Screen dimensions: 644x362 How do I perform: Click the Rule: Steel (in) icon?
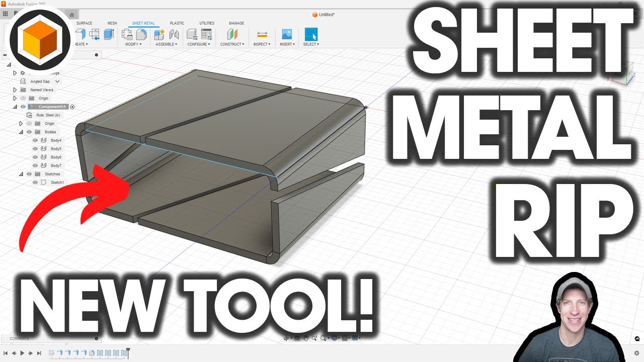point(30,115)
